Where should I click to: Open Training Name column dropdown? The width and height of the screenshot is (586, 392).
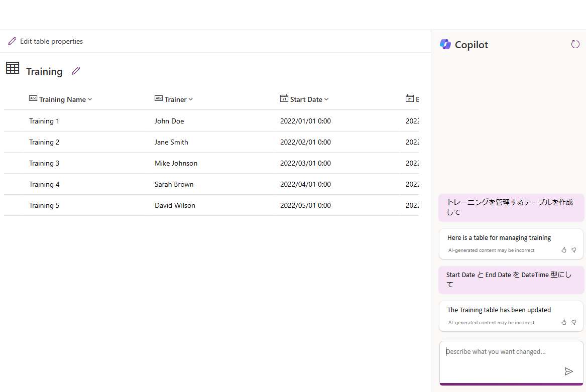click(90, 99)
